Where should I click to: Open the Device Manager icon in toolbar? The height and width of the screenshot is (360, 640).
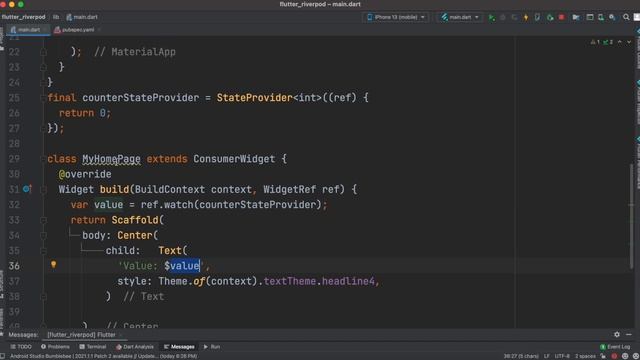coord(601,17)
